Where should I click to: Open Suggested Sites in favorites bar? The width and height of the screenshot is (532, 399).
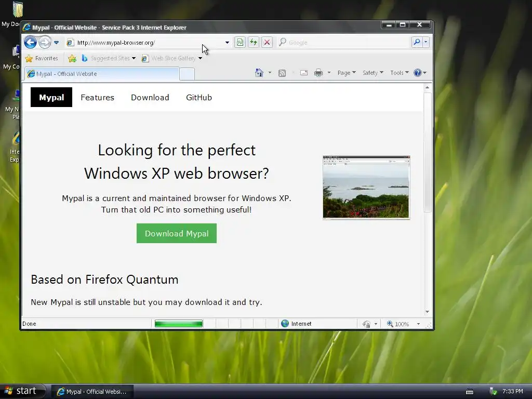[108, 58]
